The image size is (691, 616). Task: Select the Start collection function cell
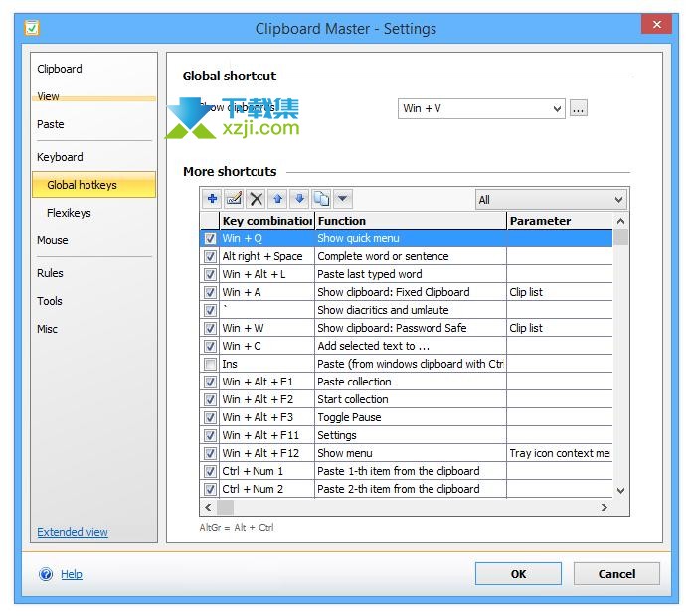coord(411,399)
